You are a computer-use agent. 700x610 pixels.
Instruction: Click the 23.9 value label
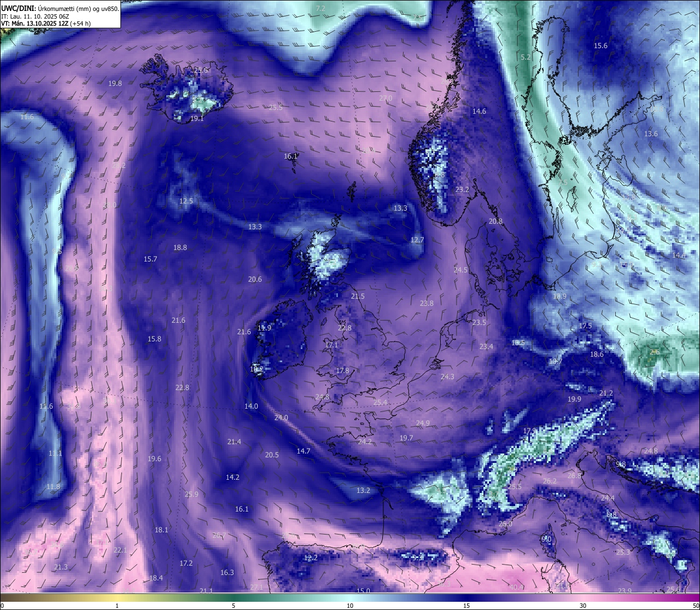[625, 590]
